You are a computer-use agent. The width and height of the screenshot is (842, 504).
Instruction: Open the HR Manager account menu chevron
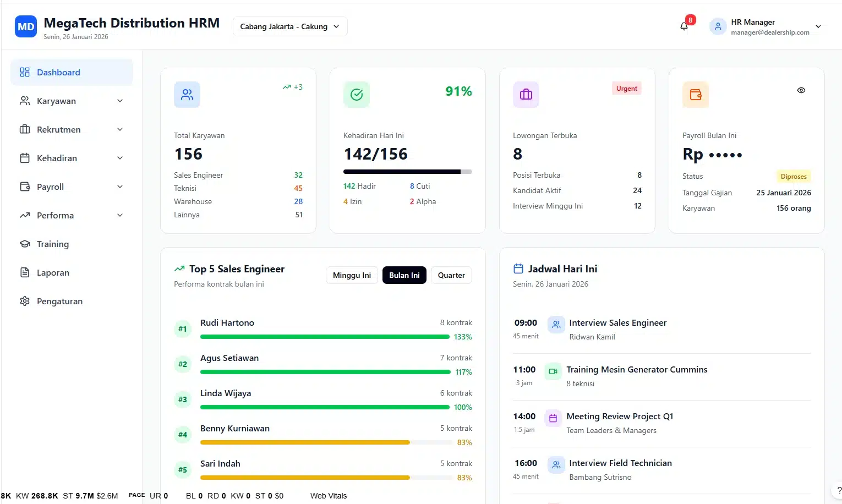818,26
